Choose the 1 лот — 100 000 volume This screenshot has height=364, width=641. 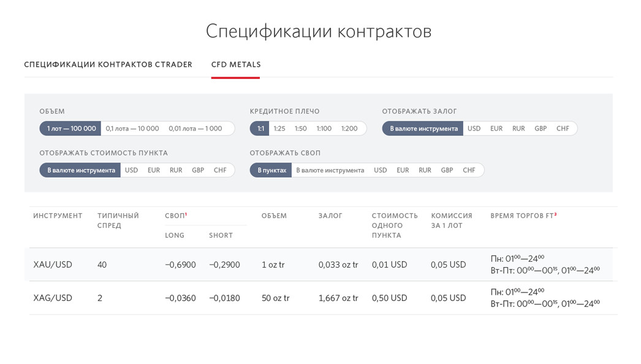tap(70, 129)
